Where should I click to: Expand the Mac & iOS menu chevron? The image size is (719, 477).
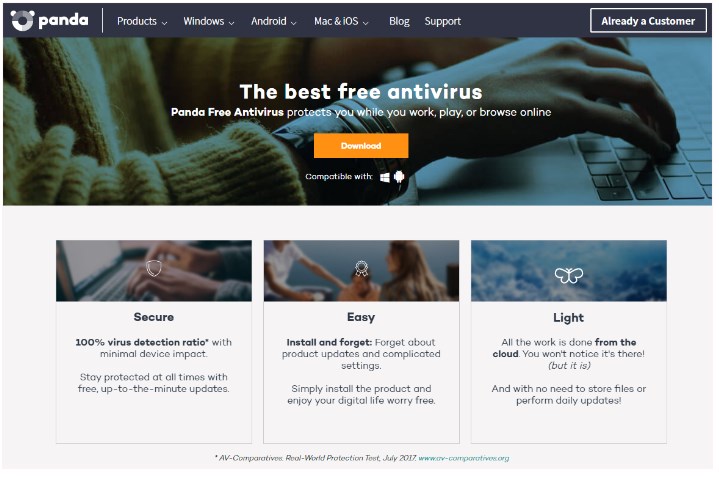[x=365, y=22]
